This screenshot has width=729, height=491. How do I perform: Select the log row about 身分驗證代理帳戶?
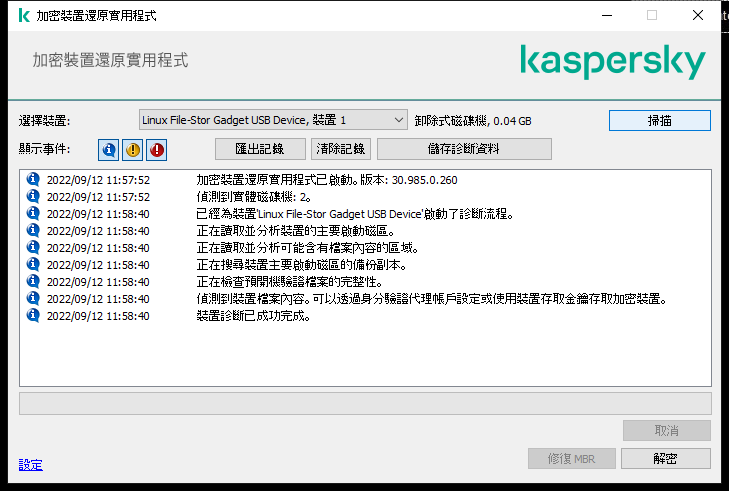point(365,299)
